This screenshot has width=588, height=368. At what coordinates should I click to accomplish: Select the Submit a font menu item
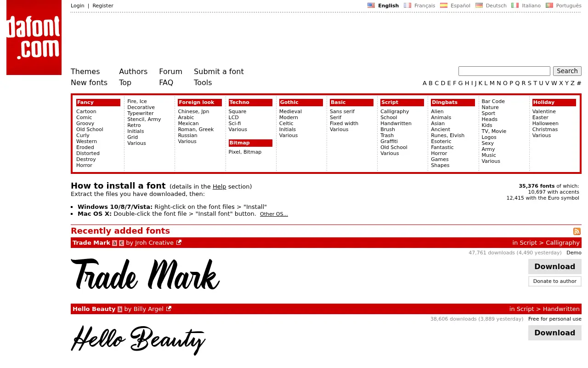click(219, 71)
